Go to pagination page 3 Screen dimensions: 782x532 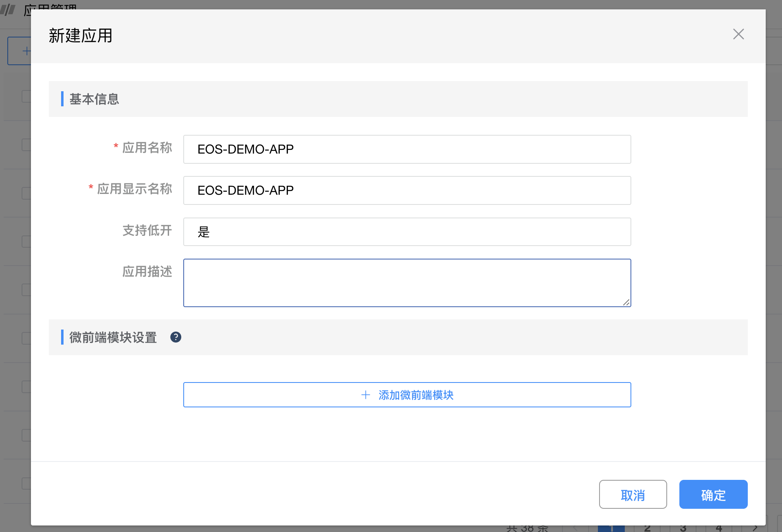pyautogui.click(x=683, y=528)
